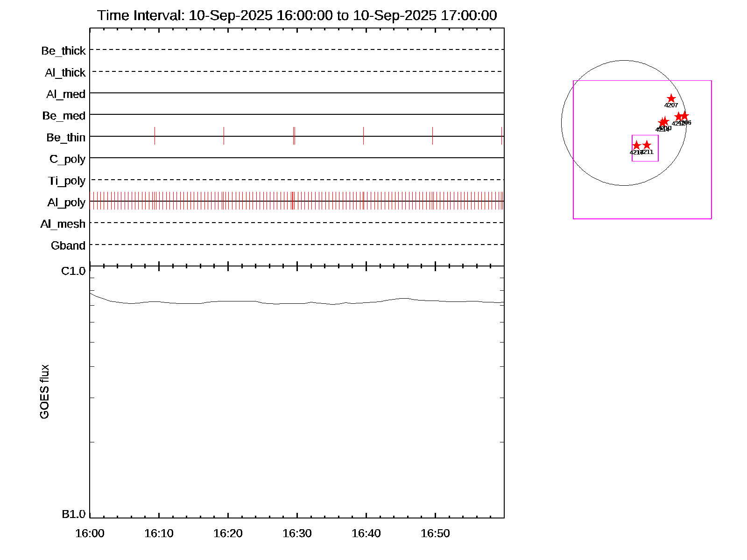The image size is (747, 560).
Task: Click the Gband filter label
Action: (x=68, y=245)
